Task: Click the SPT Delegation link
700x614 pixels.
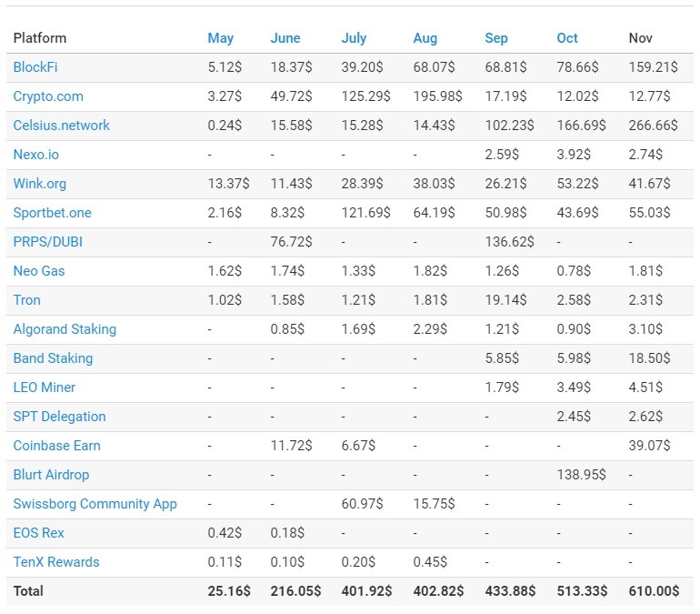Action: [x=59, y=417]
